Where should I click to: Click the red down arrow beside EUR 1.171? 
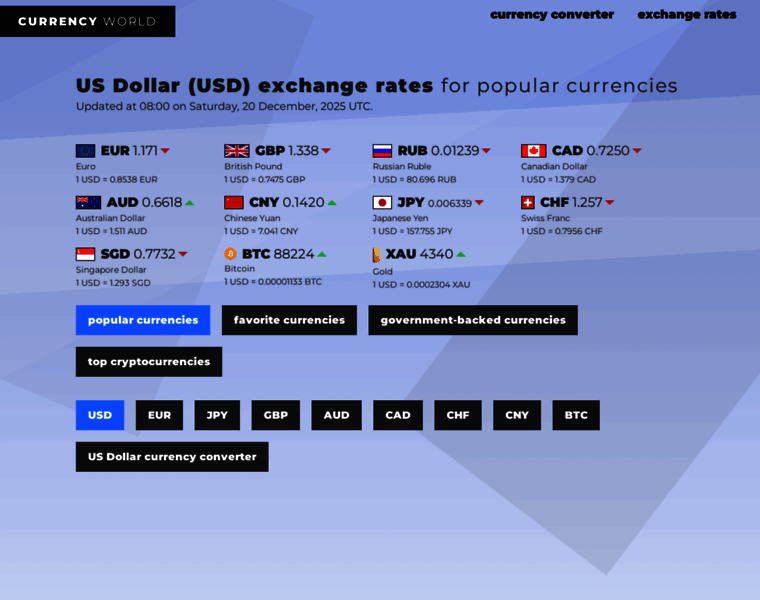click(x=165, y=151)
